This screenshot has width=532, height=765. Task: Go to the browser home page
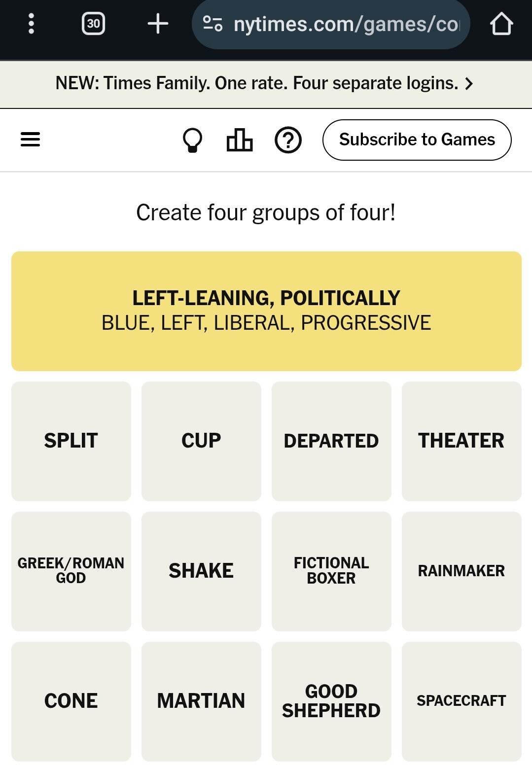click(x=501, y=24)
